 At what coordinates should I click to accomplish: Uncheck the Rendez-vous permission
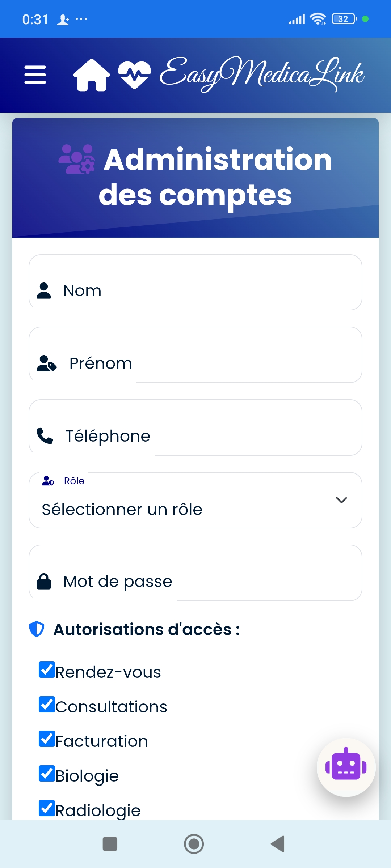(x=47, y=669)
